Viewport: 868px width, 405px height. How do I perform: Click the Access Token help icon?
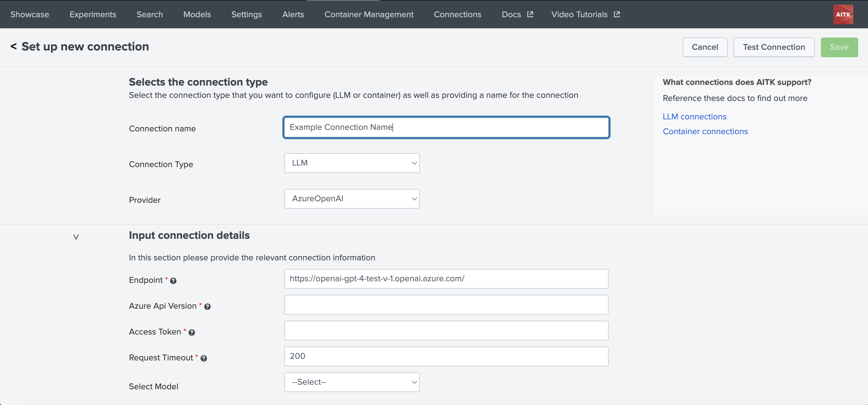click(192, 332)
